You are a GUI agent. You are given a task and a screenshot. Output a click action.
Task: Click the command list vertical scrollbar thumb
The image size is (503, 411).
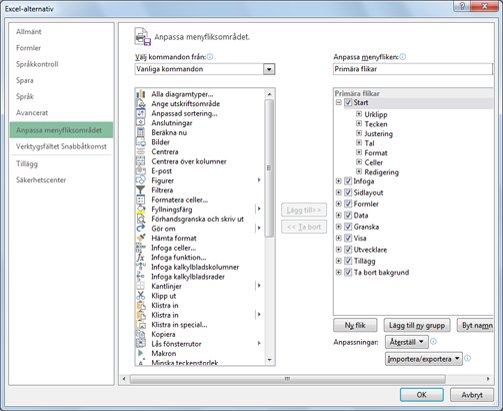point(269,168)
